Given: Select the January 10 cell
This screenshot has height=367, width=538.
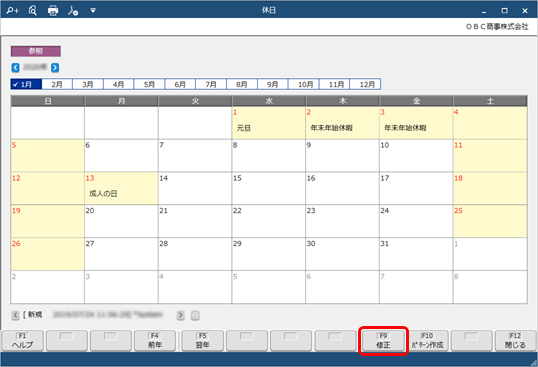Looking at the screenshot, I should [416, 156].
